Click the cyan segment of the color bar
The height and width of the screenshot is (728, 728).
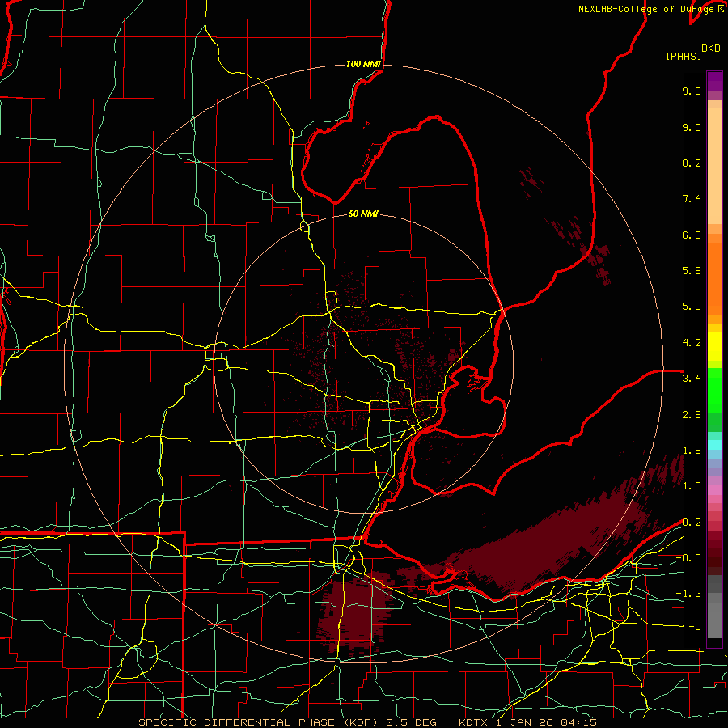click(x=714, y=444)
